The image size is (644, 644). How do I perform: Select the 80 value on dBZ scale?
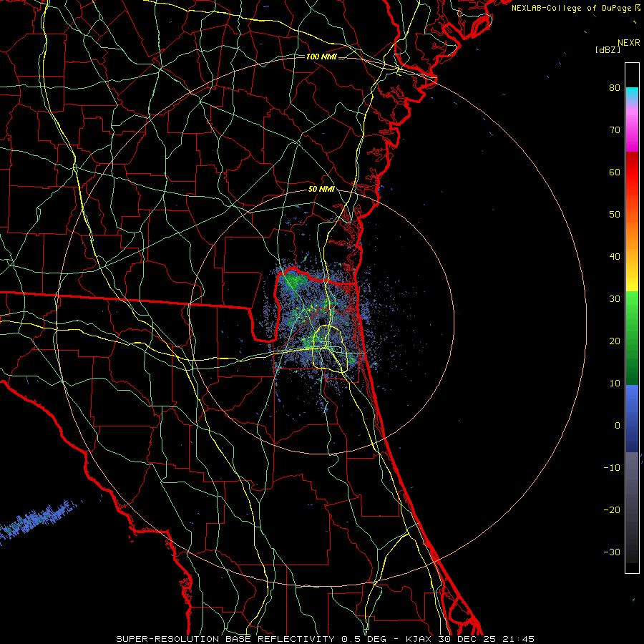615,87
